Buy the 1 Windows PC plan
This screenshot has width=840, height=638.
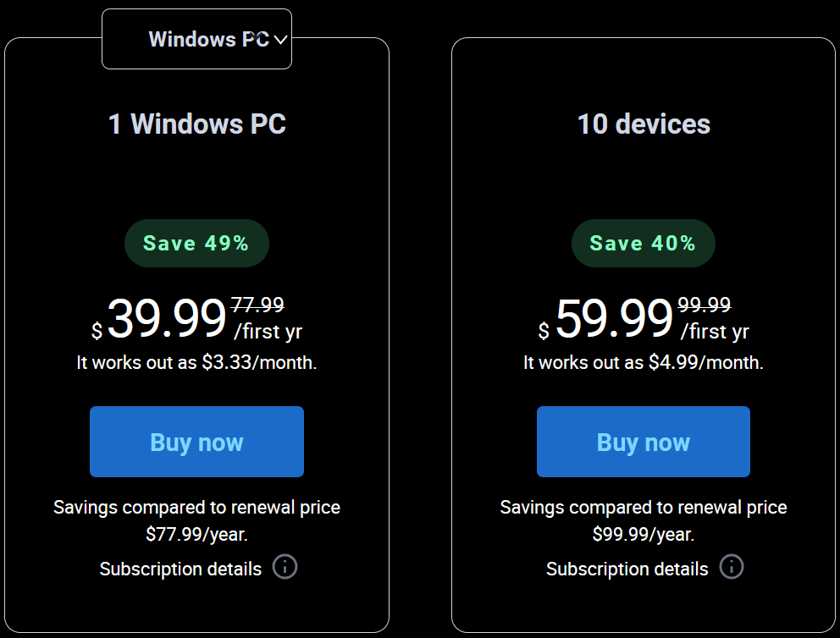[x=196, y=442]
